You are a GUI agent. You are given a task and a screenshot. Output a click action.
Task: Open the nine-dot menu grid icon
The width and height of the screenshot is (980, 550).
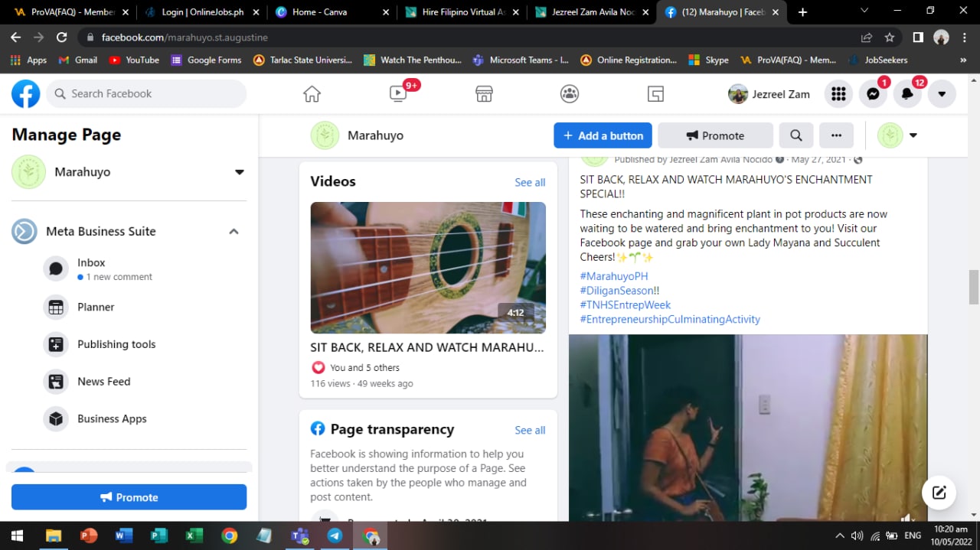[x=839, y=94]
